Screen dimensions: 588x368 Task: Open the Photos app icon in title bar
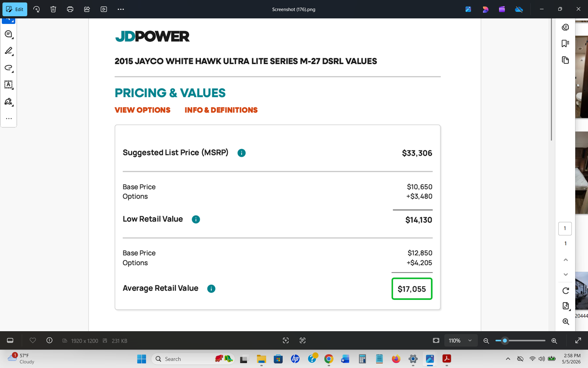coord(468,9)
